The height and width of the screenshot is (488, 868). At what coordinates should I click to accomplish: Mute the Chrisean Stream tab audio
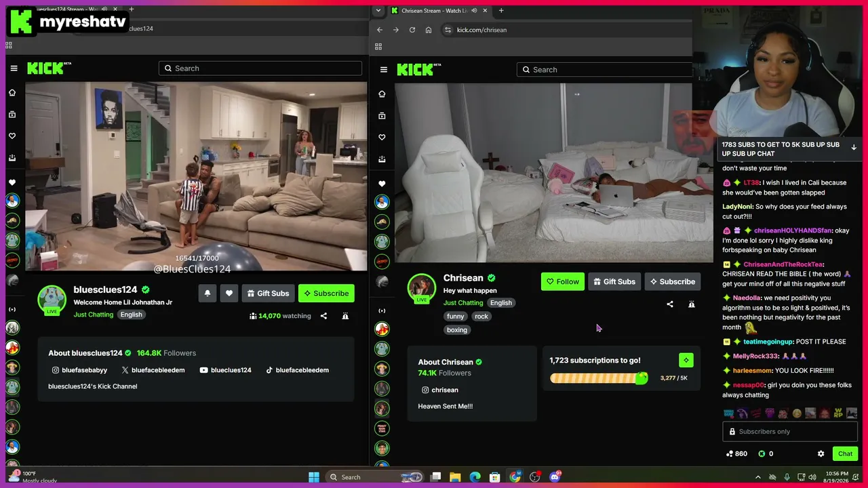tap(474, 11)
